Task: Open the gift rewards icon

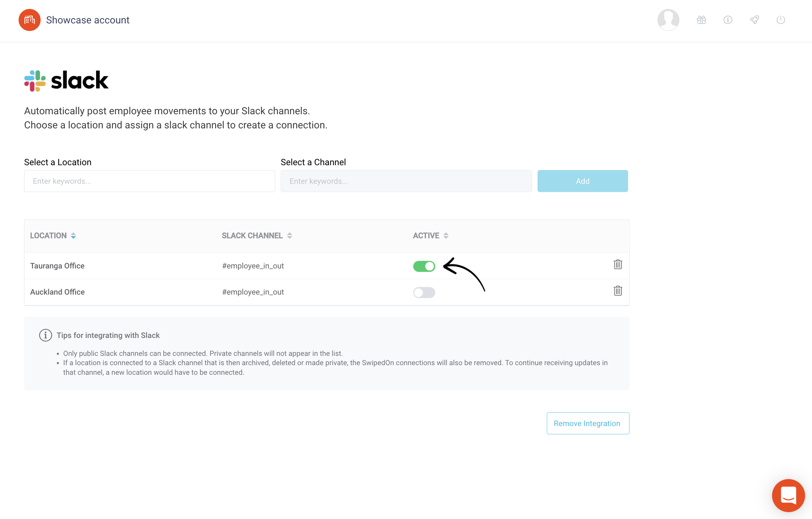Action: tap(701, 20)
